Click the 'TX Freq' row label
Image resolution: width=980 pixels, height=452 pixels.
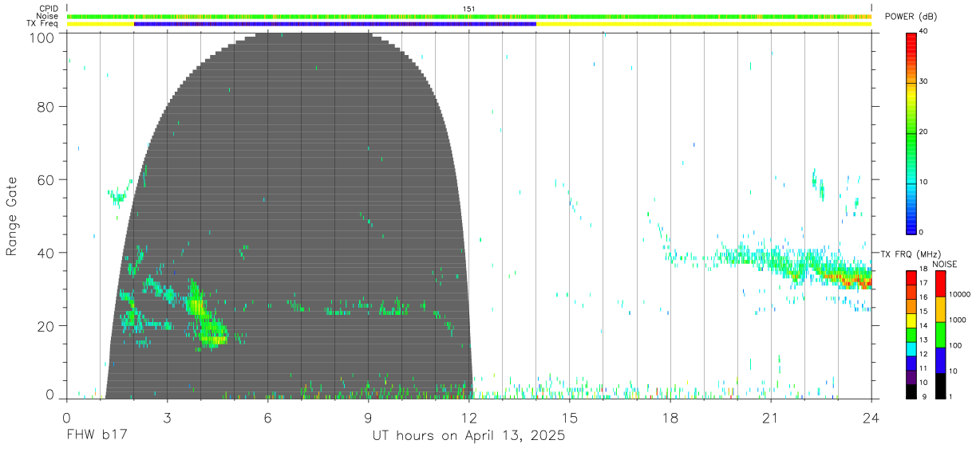(x=44, y=24)
